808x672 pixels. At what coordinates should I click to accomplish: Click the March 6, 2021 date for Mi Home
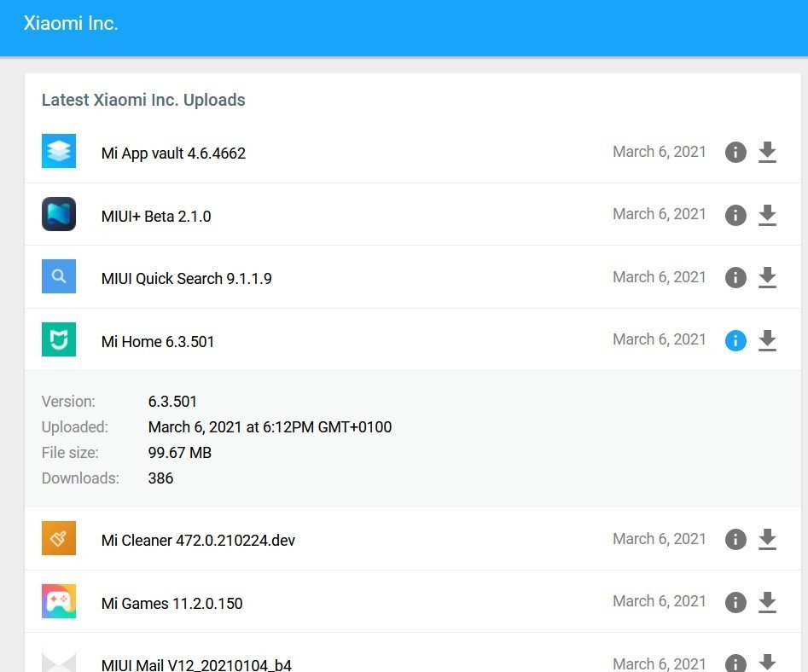(659, 339)
